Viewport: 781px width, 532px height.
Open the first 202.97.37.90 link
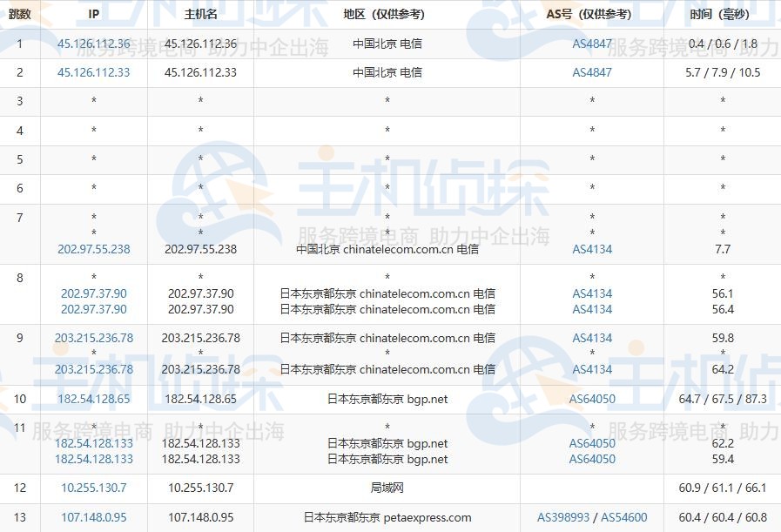[x=92, y=293]
